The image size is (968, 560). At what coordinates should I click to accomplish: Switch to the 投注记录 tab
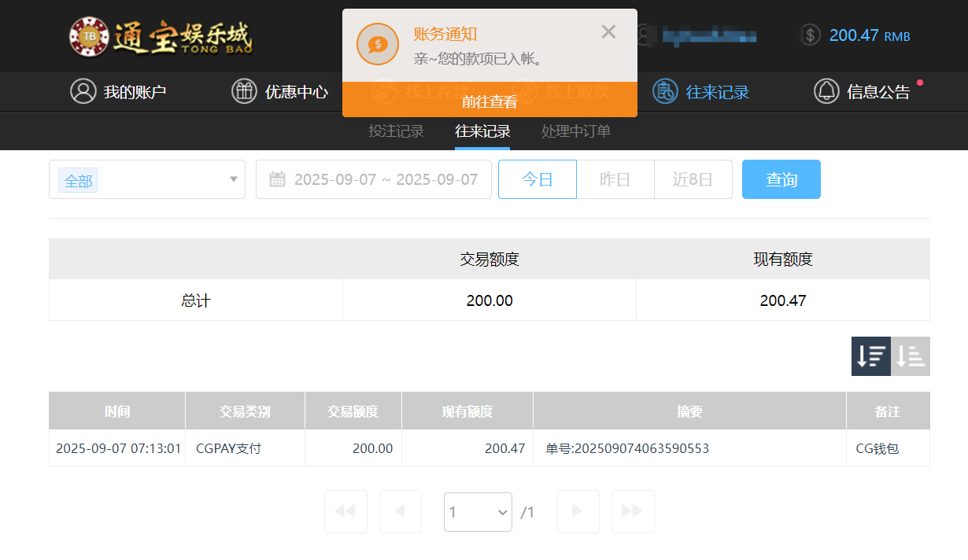397,131
